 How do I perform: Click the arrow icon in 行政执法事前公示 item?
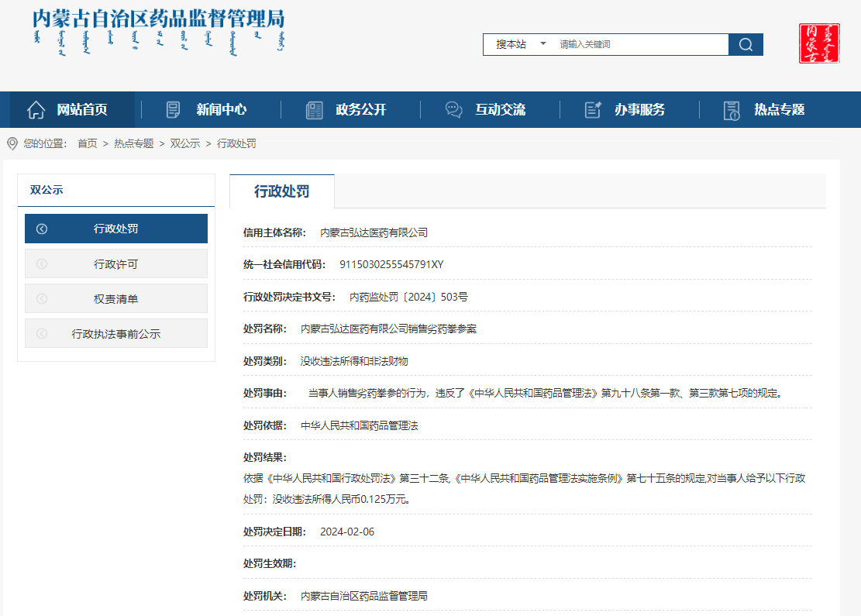pos(42,334)
